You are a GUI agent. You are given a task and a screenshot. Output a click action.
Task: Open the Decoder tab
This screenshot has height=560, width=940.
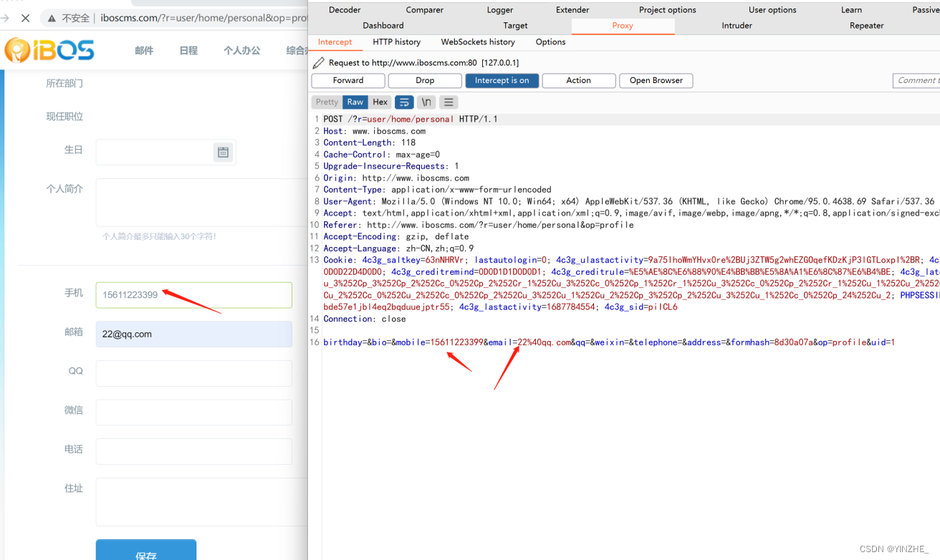coord(345,10)
